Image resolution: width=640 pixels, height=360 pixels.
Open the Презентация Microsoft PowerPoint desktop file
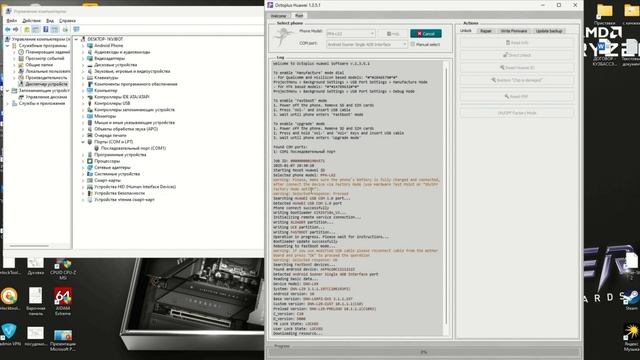[x=63, y=340]
